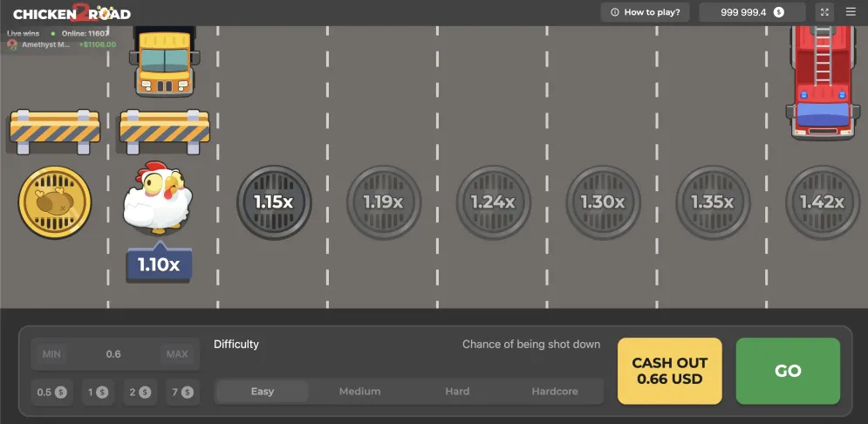Open the hamburger menu icon

pos(851,12)
